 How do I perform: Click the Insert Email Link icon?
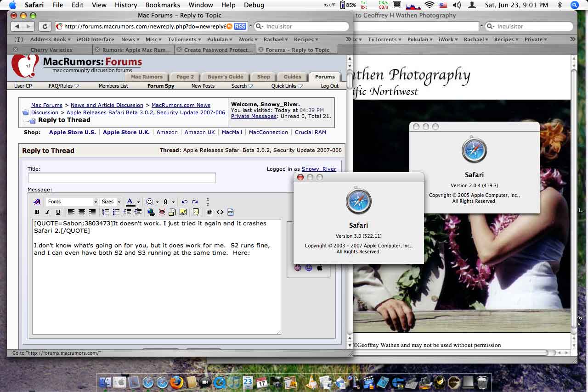172,212
